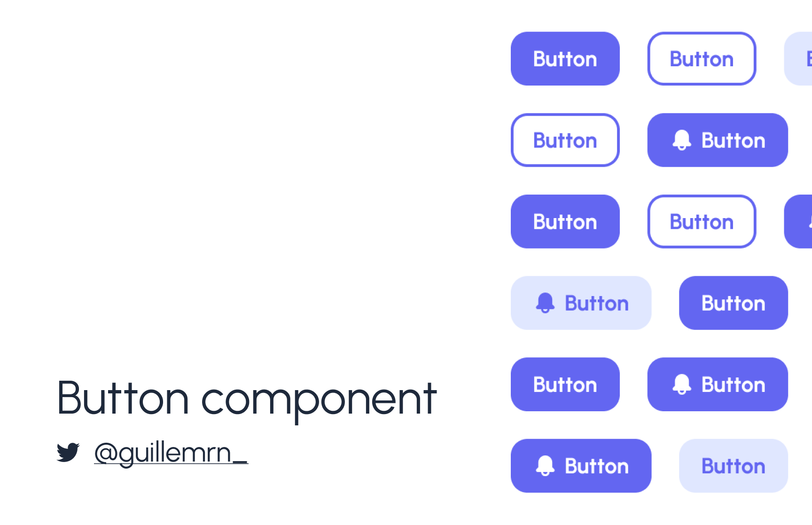Viewport: 812px width, 525px height.
Task: Select the third-row outlined Button
Action: pyautogui.click(x=702, y=221)
